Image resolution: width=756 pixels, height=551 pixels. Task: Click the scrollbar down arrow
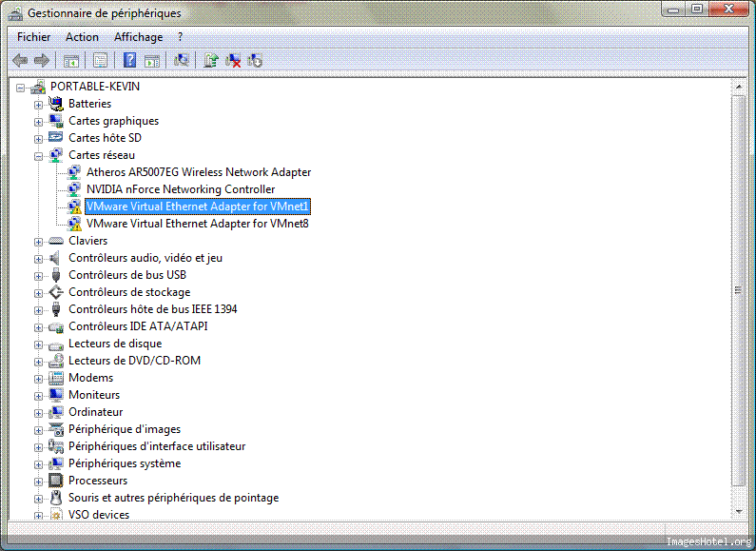coord(739,511)
